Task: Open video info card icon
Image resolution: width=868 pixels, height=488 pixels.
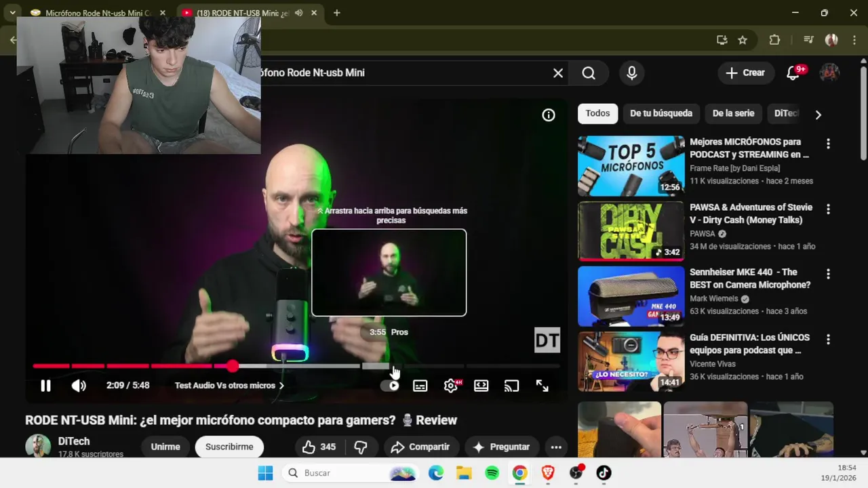Action: coord(549,115)
